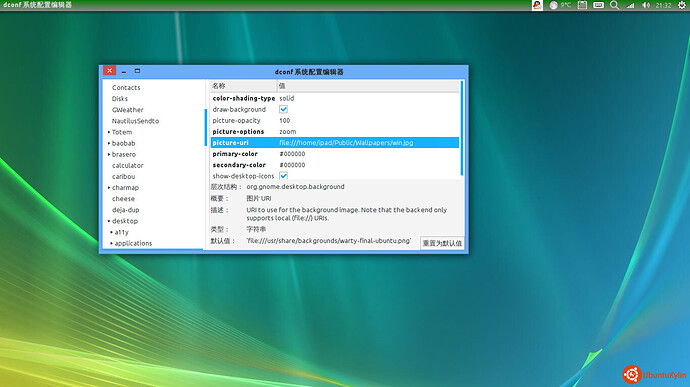This screenshot has height=387, width=690.
Task: Edit the 'zoom' value cell
Action: click(288, 132)
